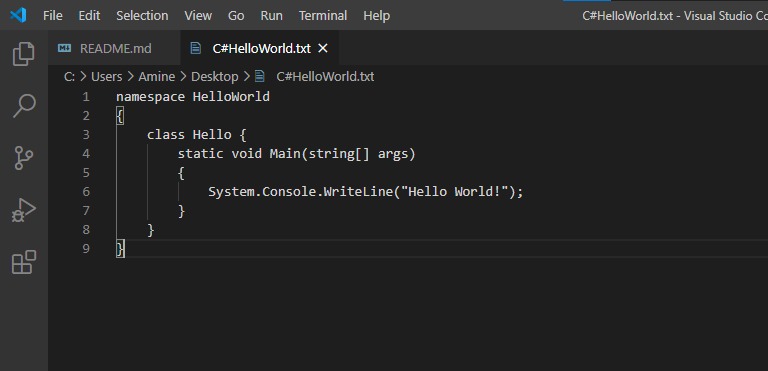Click 'static void Main' on line 4

click(x=239, y=153)
